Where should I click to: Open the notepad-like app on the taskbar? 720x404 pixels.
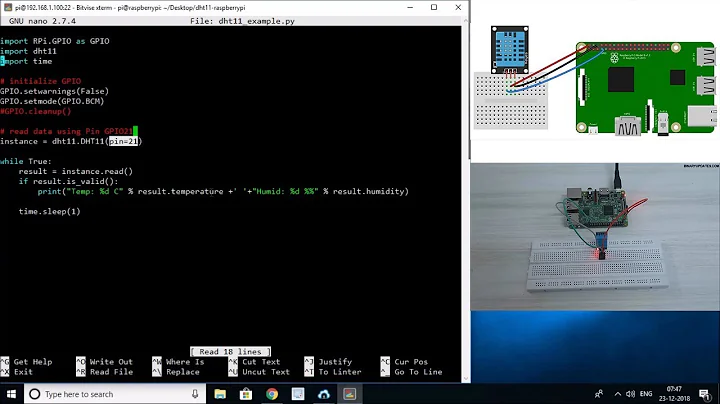tap(298, 394)
